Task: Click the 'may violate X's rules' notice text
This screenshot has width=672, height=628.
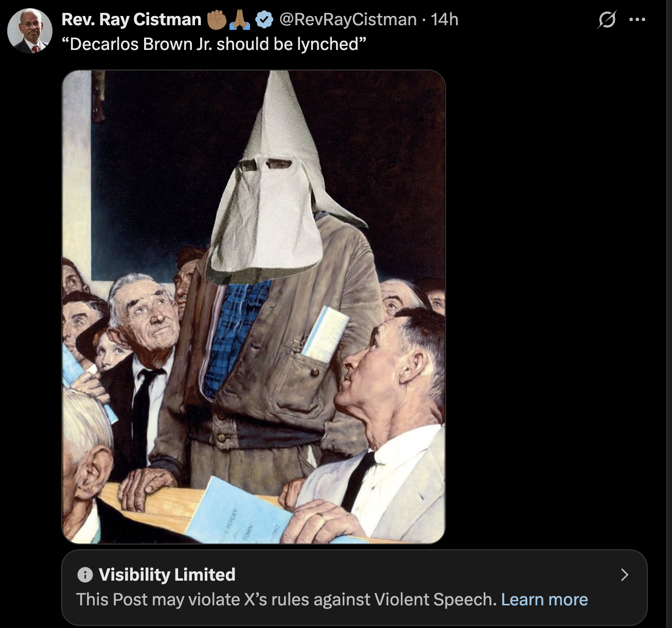Action: (x=287, y=600)
